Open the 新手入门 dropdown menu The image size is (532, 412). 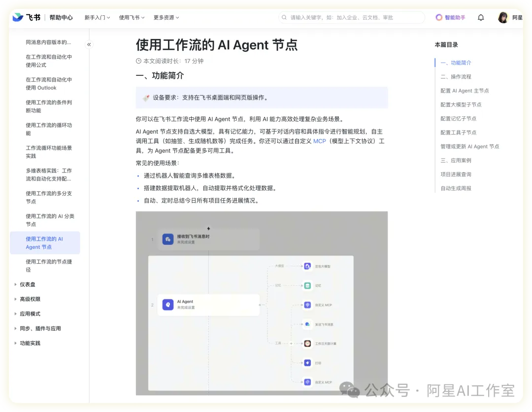[97, 18]
